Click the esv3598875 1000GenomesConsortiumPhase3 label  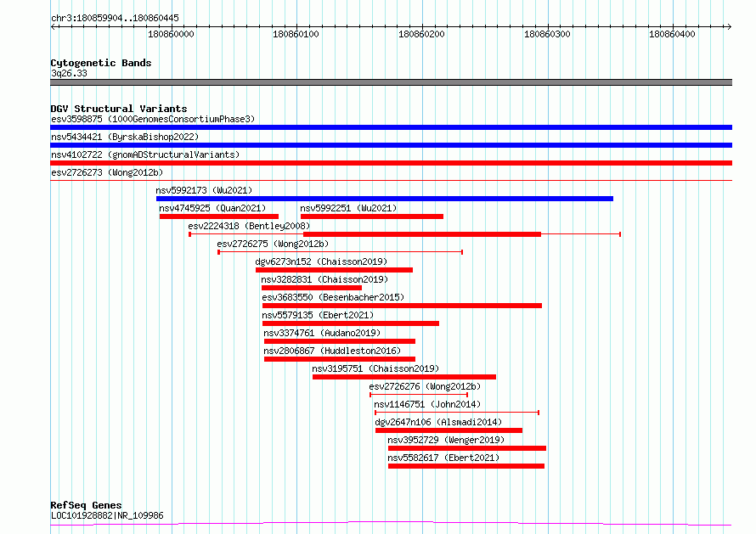click(x=153, y=119)
